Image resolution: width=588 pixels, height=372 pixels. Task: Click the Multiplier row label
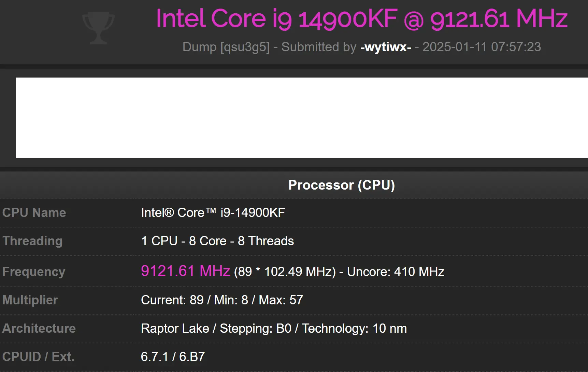pyautogui.click(x=30, y=300)
